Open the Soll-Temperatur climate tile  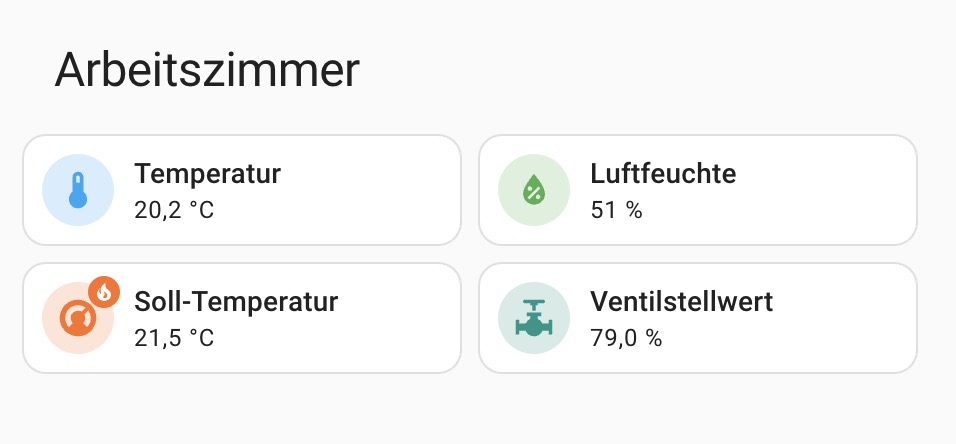(242, 318)
